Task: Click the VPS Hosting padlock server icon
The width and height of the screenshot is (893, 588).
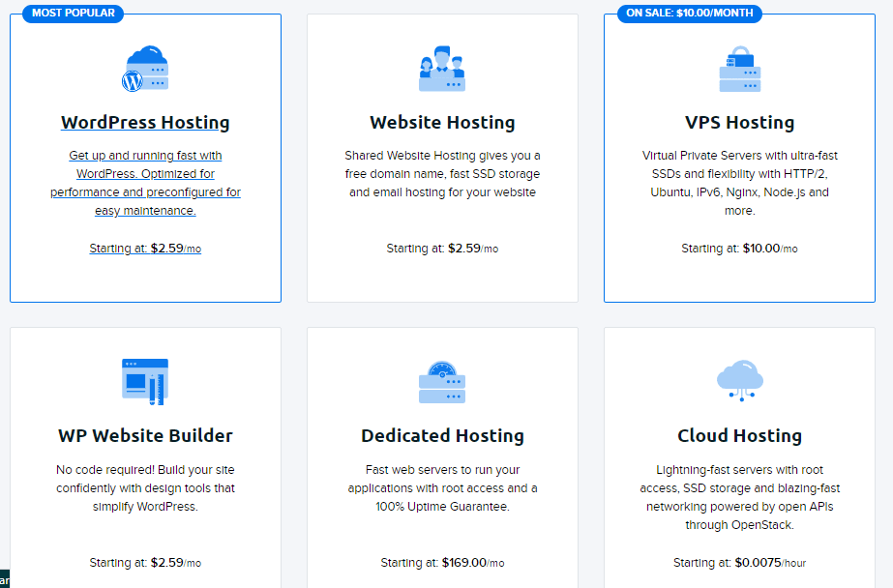Action: [739, 69]
